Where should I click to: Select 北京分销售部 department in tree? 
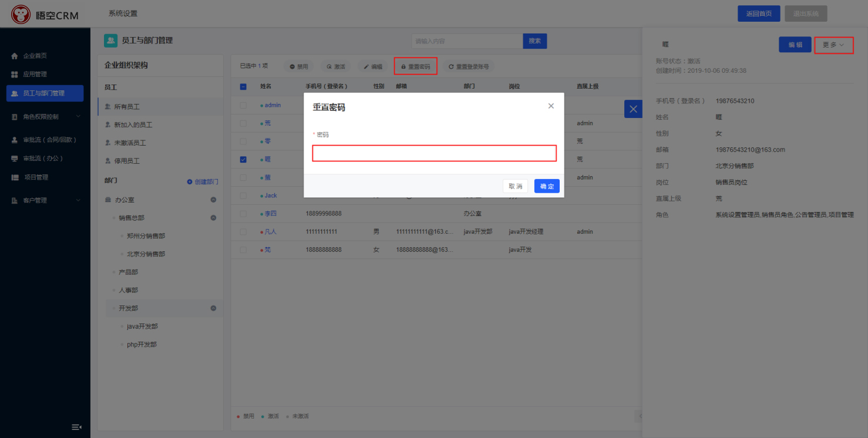146,254
